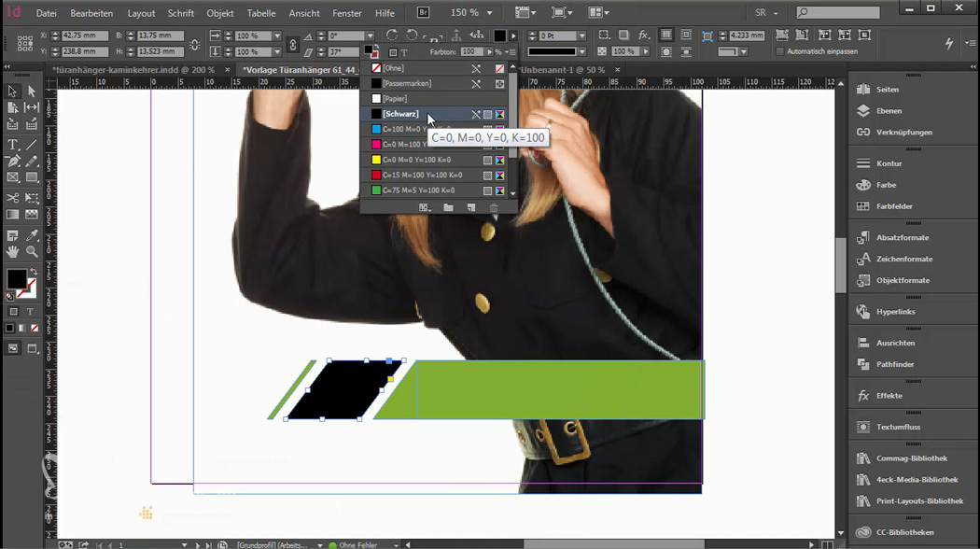The width and height of the screenshot is (980, 549).
Task: Open the Fenster menu
Action: pyautogui.click(x=347, y=12)
